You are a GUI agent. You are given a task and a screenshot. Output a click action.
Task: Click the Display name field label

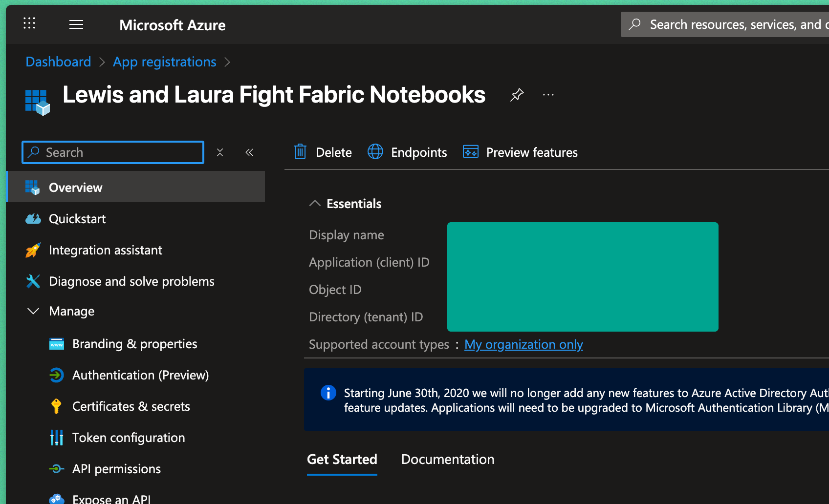click(x=347, y=235)
